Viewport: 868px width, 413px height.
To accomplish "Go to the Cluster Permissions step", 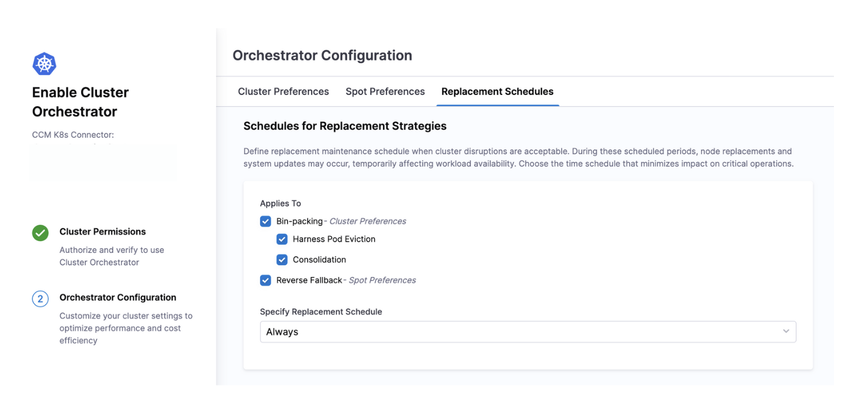I will pos(102,232).
